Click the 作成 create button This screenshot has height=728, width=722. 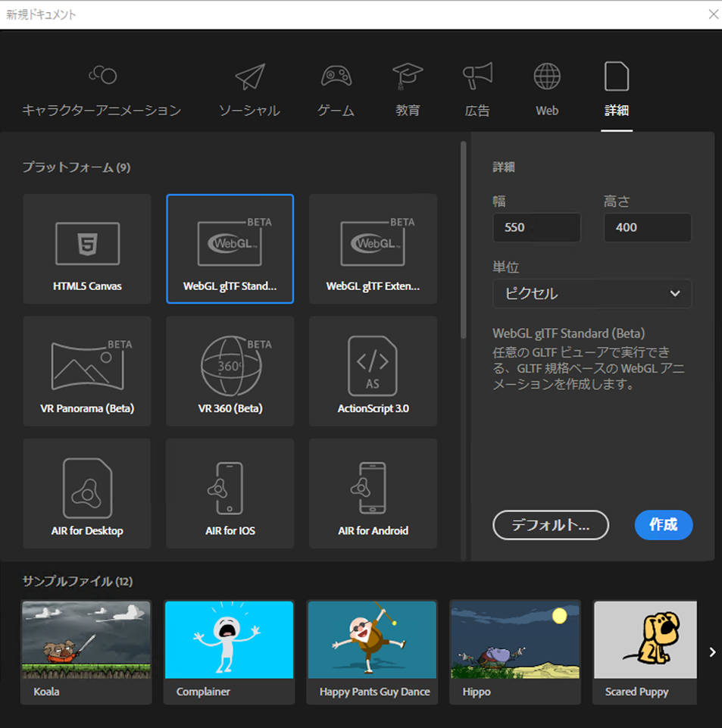(x=663, y=525)
